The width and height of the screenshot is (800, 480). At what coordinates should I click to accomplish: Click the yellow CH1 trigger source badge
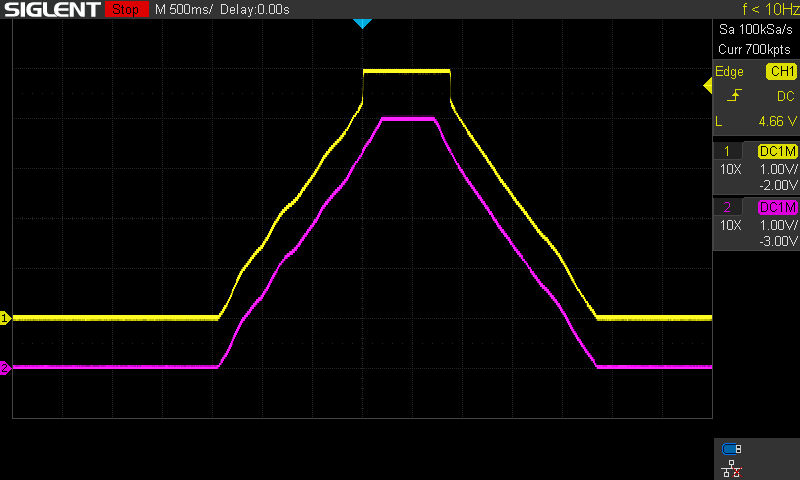pos(780,72)
